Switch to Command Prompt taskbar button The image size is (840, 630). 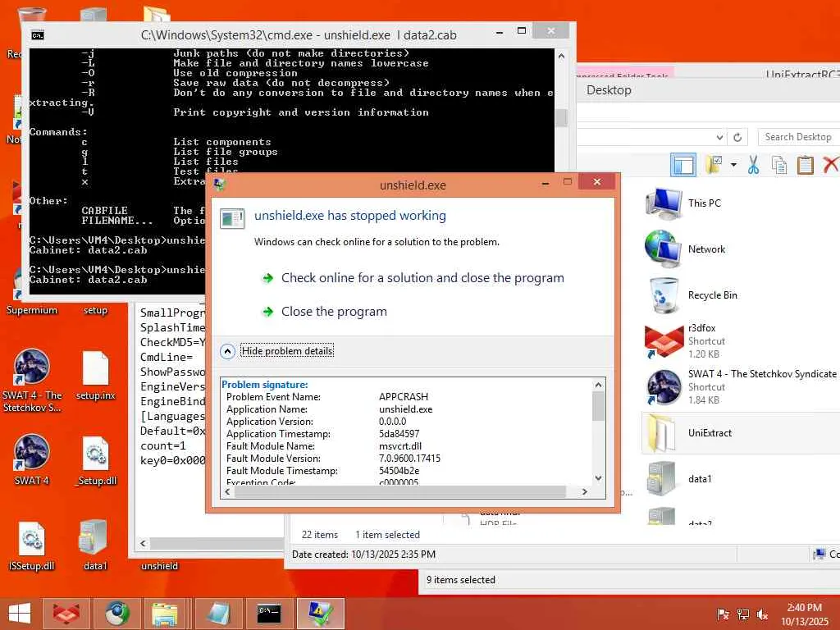click(x=269, y=614)
